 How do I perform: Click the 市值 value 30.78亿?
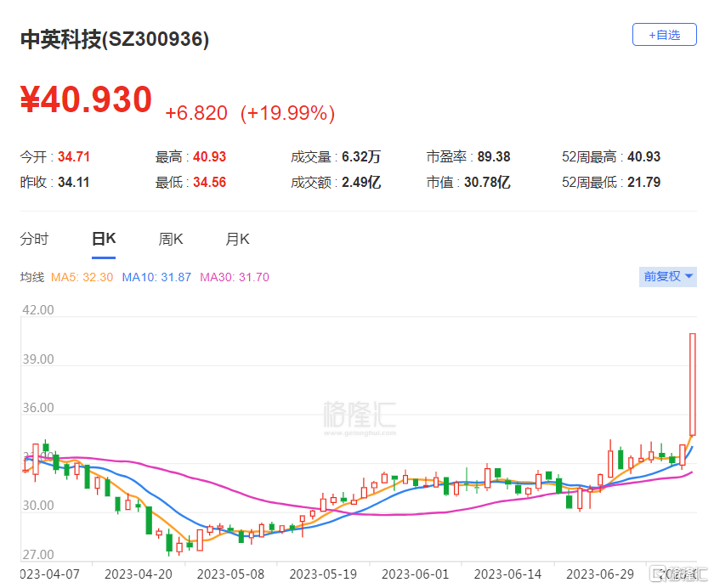pyautogui.click(x=487, y=183)
